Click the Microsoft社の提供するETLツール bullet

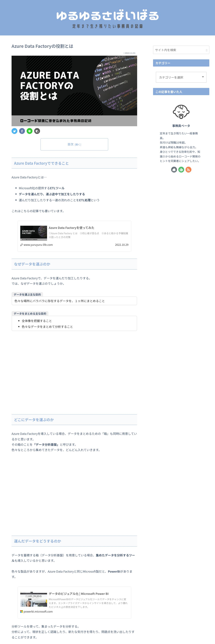tap(42, 188)
